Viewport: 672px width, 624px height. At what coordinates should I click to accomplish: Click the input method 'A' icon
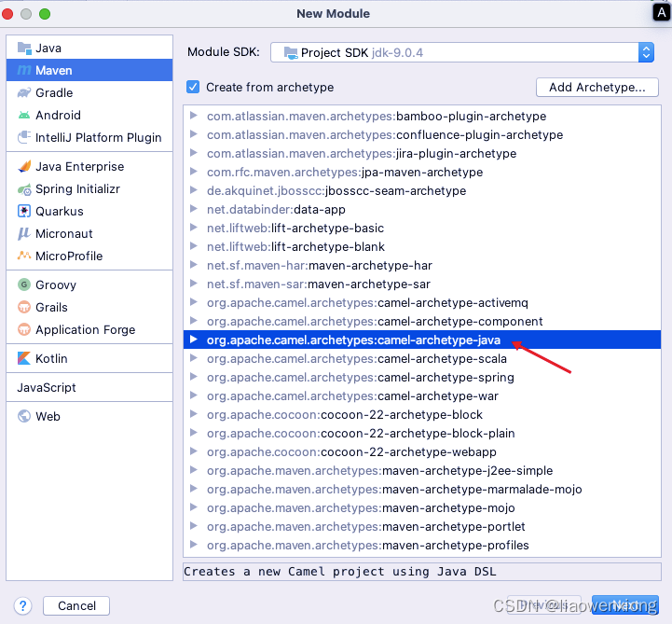pyautogui.click(x=662, y=13)
